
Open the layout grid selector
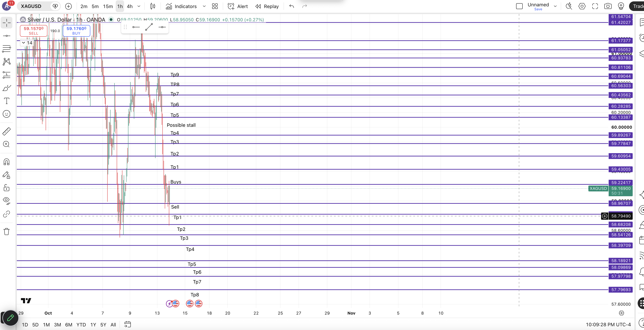click(215, 6)
